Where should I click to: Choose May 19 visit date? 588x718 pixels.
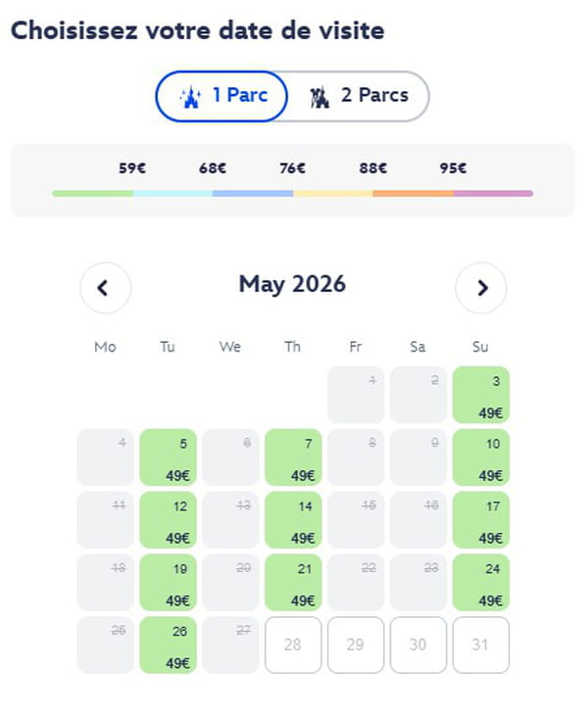(168, 583)
